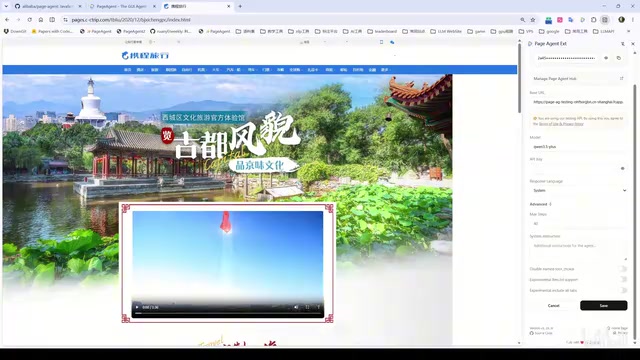Toggle the Experimental include all tabs switch
Image resolution: width=640 pixels, height=360 pixels.
click(622, 290)
